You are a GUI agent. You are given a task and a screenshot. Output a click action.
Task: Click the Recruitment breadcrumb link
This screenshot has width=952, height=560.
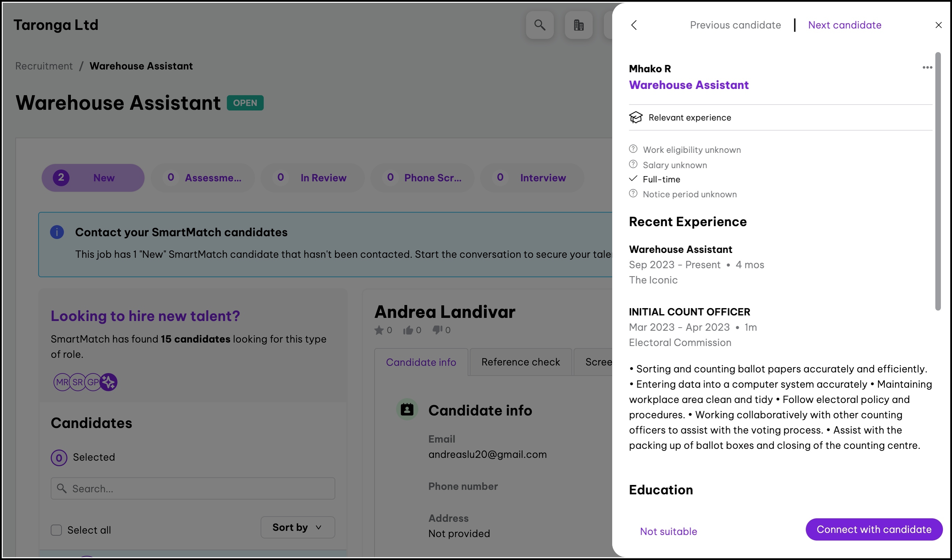[x=44, y=66]
